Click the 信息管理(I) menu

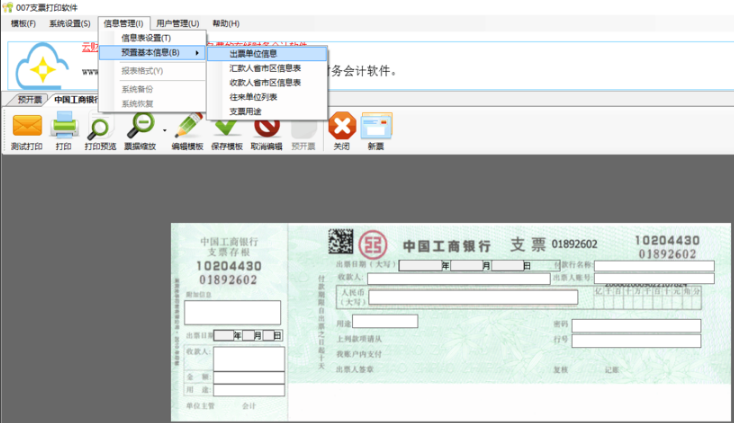pos(124,23)
